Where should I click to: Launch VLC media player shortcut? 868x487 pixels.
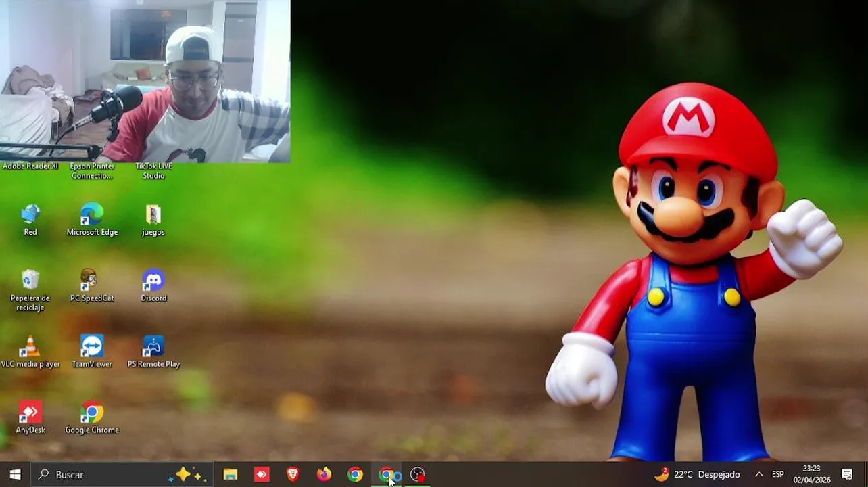tap(30, 352)
